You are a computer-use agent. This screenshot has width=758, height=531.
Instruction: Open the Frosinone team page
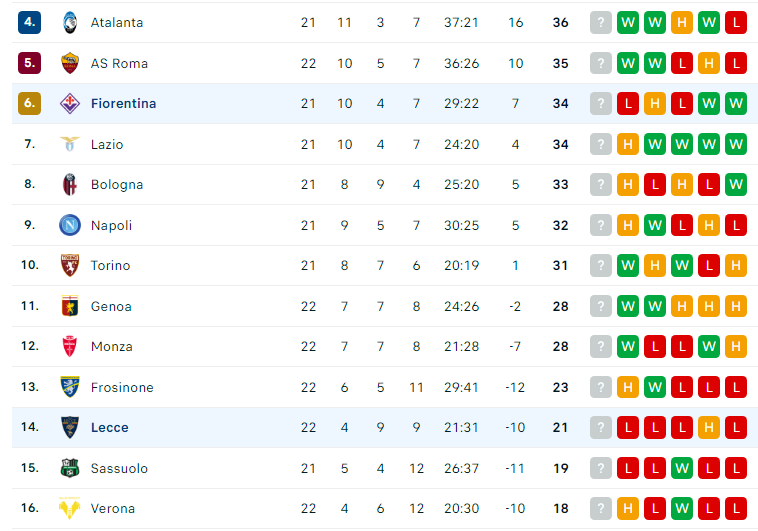pos(122,387)
